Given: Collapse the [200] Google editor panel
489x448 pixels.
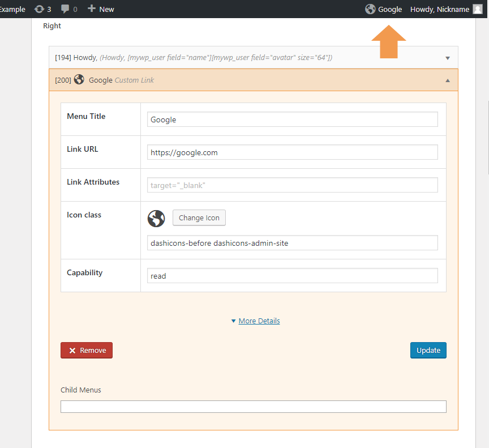Looking at the screenshot, I should [x=447, y=80].
